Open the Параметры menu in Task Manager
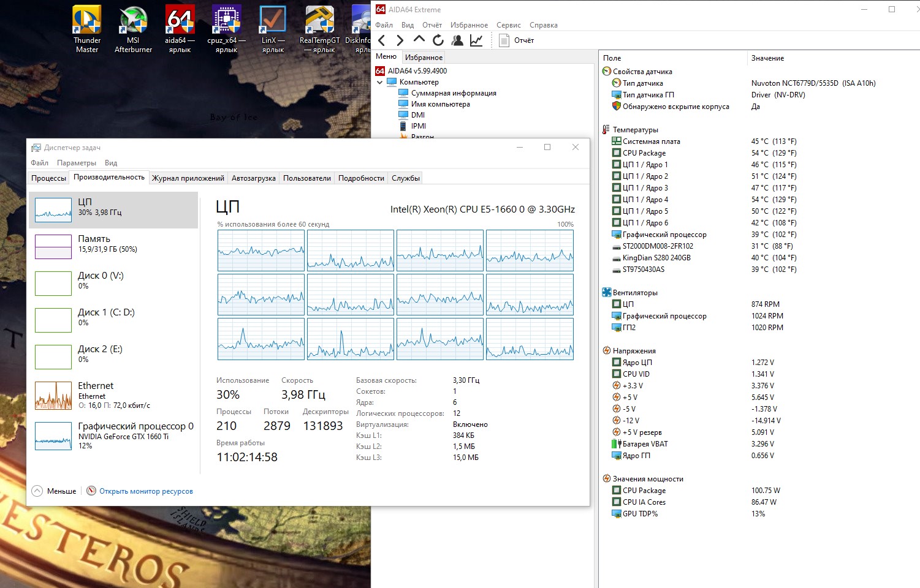The image size is (920, 588). tap(77, 163)
